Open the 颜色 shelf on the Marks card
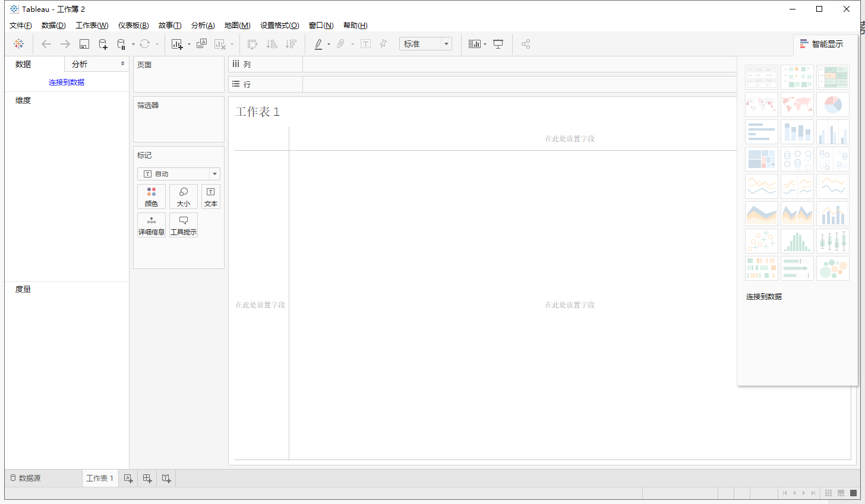The width and height of the screenshot is (865, 504). tap(151, 196)
